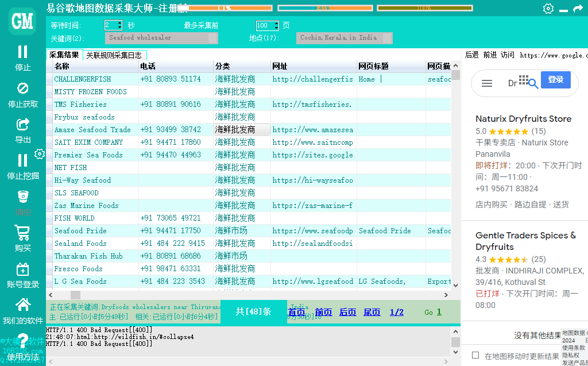Image resolution: width=588 pixels, height=366 pixels.
Task: Go to 后页 next page
Action: [x=347, y=313]
